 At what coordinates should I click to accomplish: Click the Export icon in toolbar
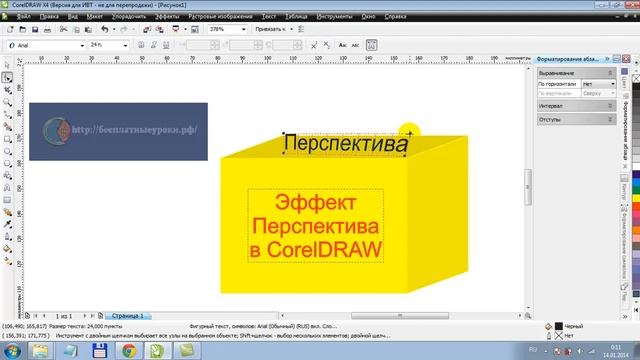160,29
